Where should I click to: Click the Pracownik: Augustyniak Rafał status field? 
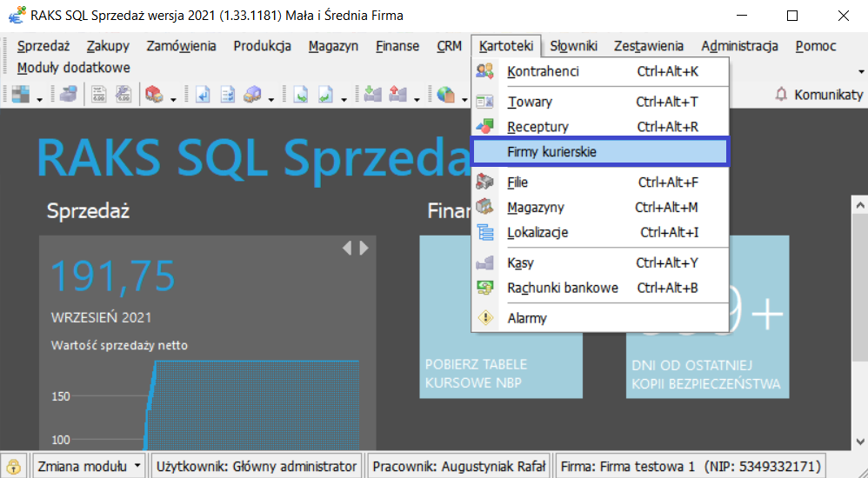point(459,467)
